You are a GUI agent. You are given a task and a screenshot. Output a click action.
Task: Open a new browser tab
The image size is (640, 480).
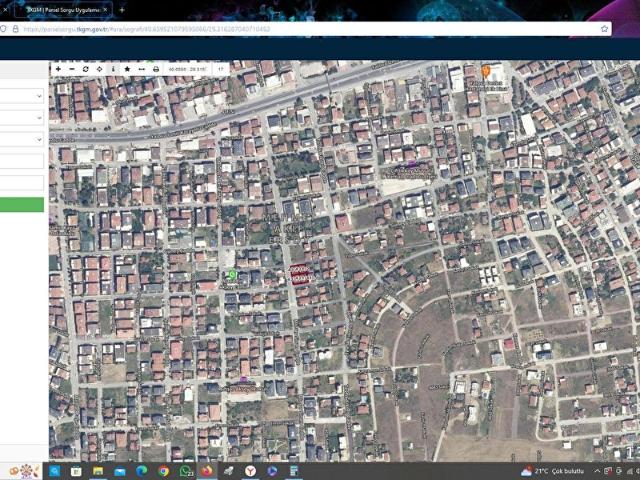click(x=122, y=10)
